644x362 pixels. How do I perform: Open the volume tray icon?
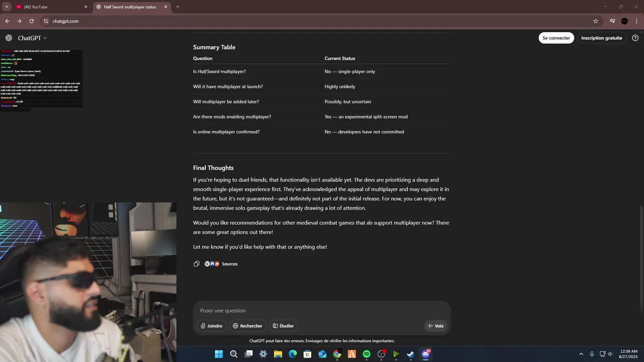click(x=610, y=354)
